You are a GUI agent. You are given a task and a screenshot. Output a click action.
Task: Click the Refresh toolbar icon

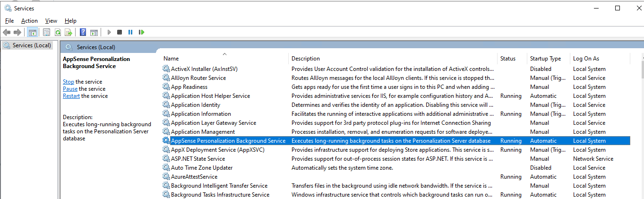pos(58,32)
